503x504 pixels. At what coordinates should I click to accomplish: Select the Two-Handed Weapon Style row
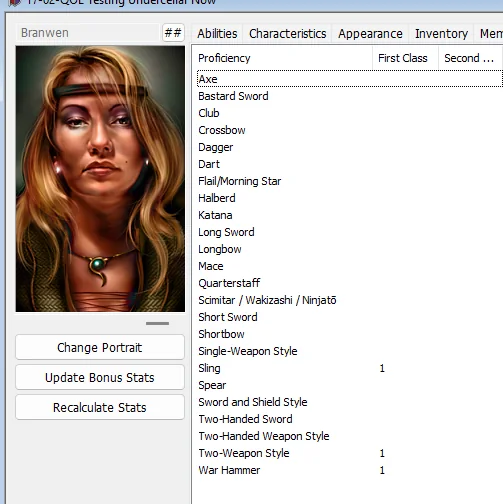(349, 436)
